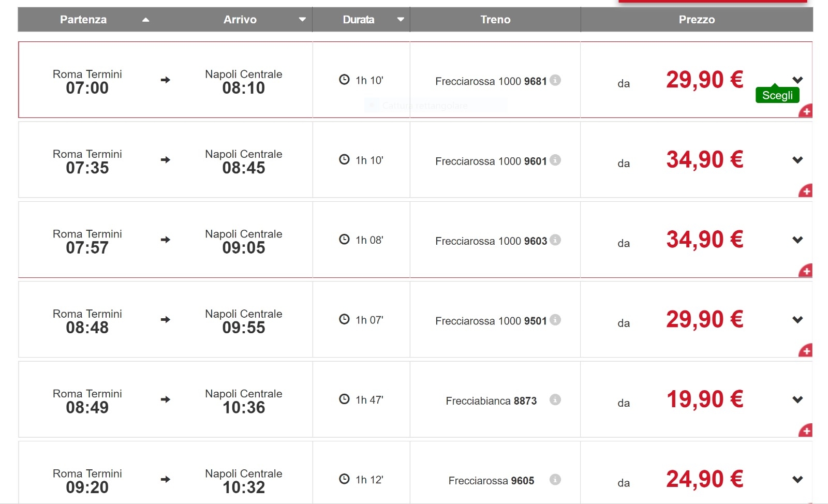Select the 34,90 € price for train 9601
Screen dimensions: 828x504
click(x=704, y=159)
